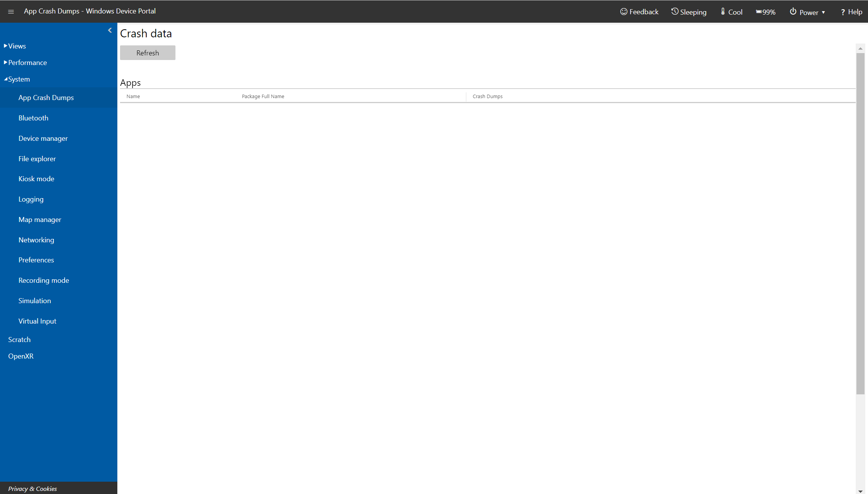Select the Scratch section
This screenshot has width=868, height=494.
point(19,339)
